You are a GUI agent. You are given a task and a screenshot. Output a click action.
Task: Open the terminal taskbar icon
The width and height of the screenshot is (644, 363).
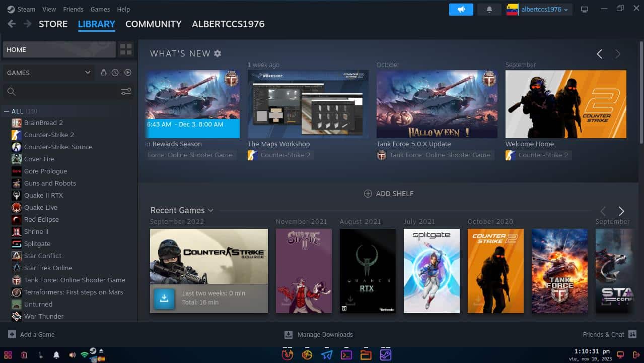(346, 354)
